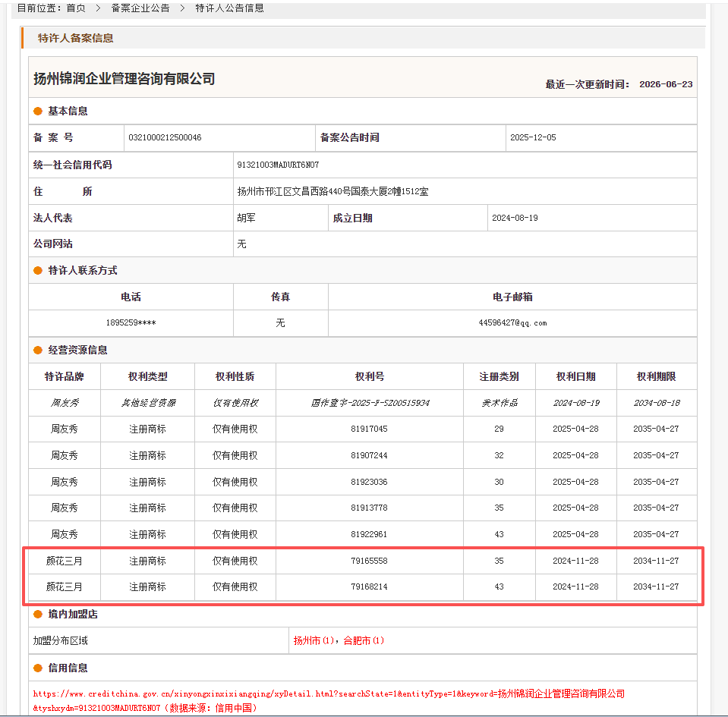
Task: Click 周友秀 brand in row 81917045
Action: click(64, 429)
